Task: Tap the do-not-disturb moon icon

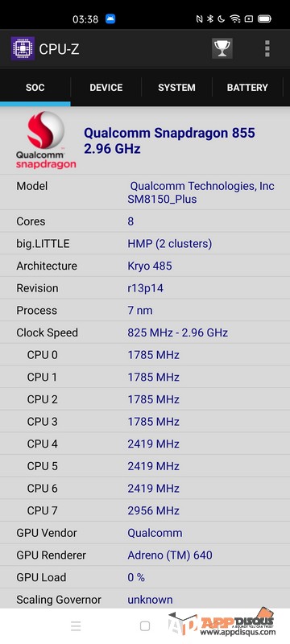Action: coord(221,19)
